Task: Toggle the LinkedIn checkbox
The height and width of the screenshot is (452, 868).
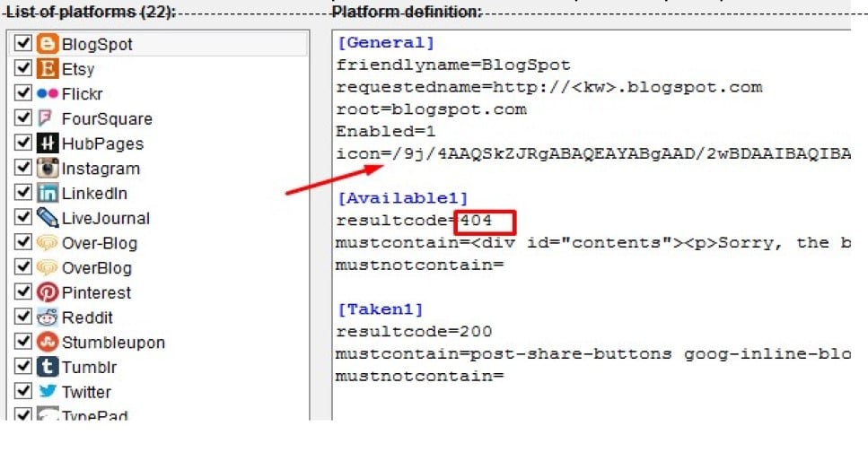Action: [22, 192]
